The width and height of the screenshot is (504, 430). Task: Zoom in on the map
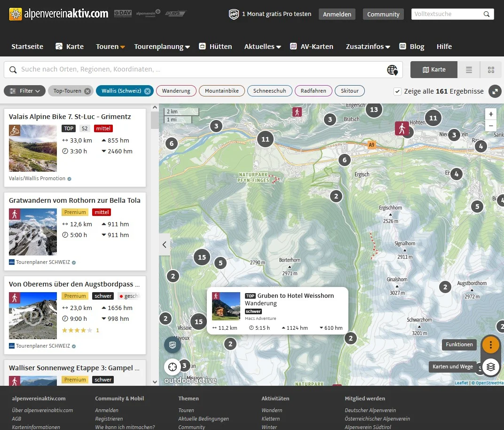tap(491, 114)
